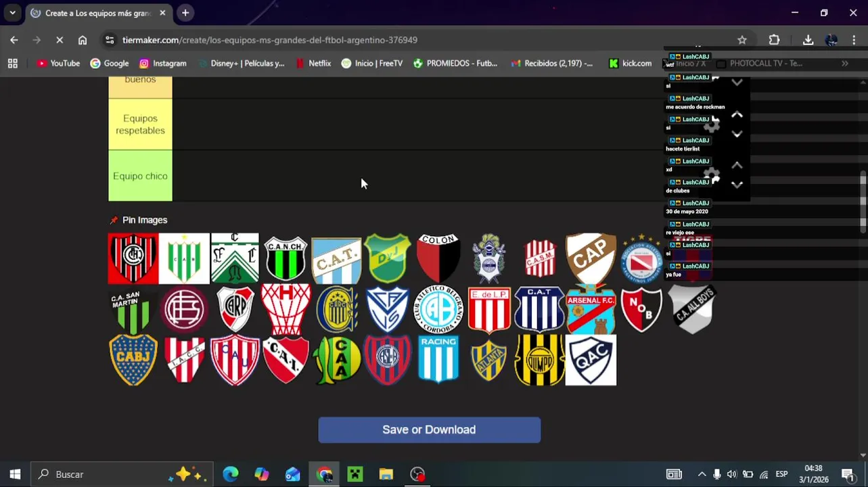Screen dimensions: 868x487
Task: Open the tab search dropdown
Action: [12, 13]
